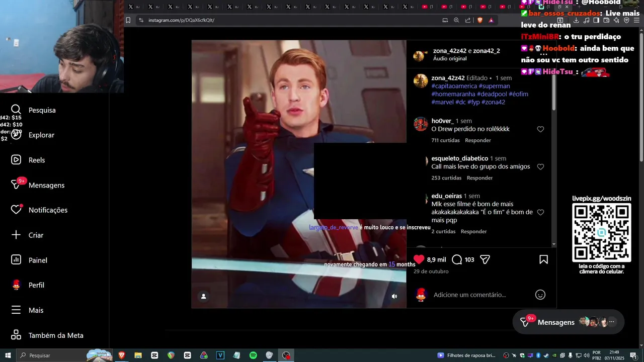Expand Também da Meta menu
Screen dimensions: 644x362
pos(47,335)
